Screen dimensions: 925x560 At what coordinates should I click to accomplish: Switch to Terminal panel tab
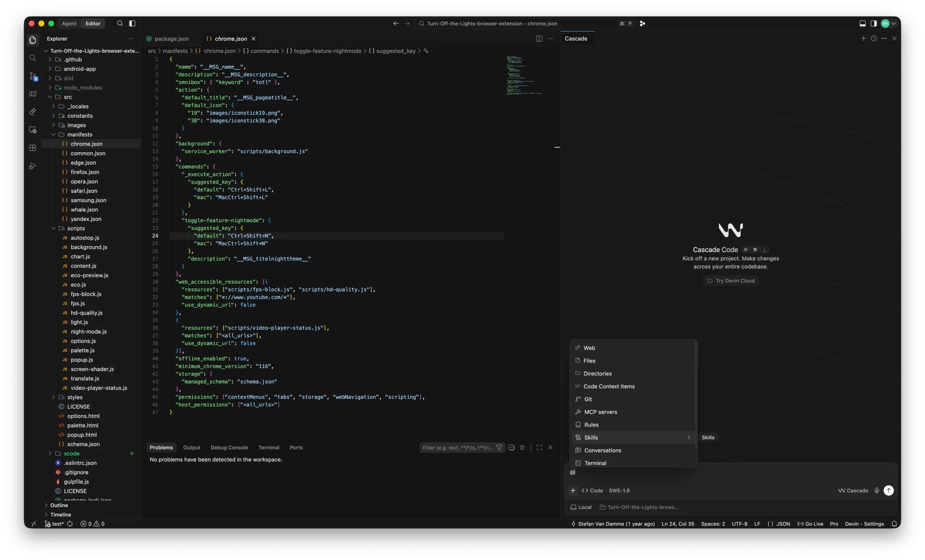coord(269,447)
